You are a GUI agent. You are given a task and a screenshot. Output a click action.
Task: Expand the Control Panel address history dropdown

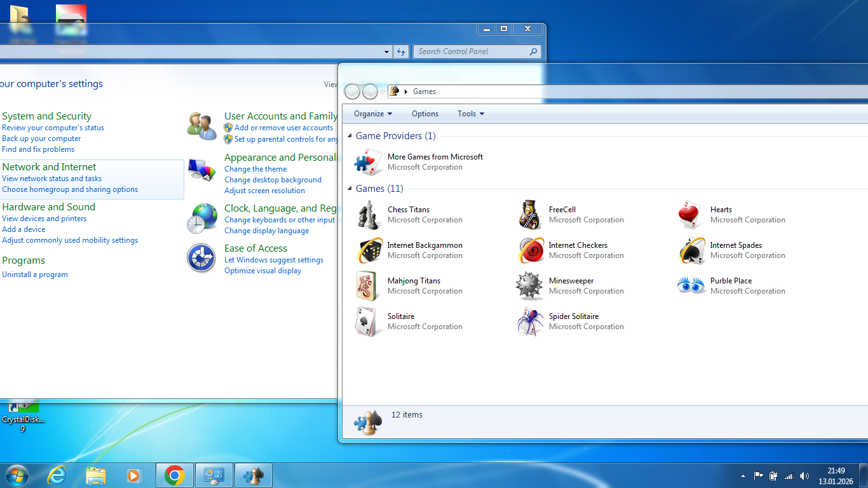[x=387, y=51]
